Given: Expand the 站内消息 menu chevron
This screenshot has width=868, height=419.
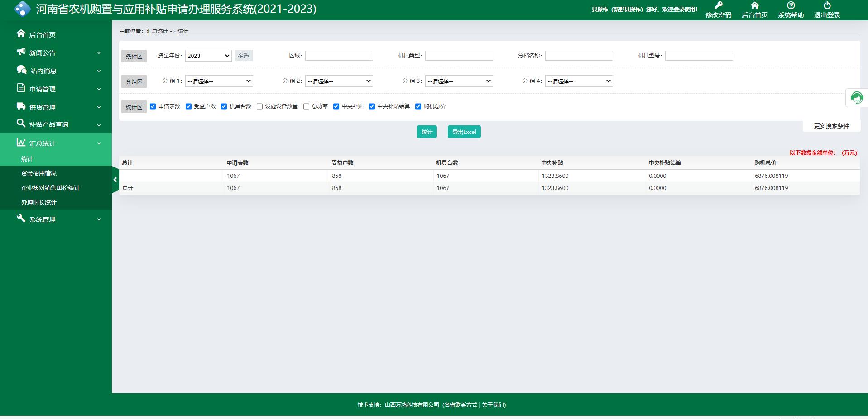Looking at the screenshot, I should click(99, 71).
